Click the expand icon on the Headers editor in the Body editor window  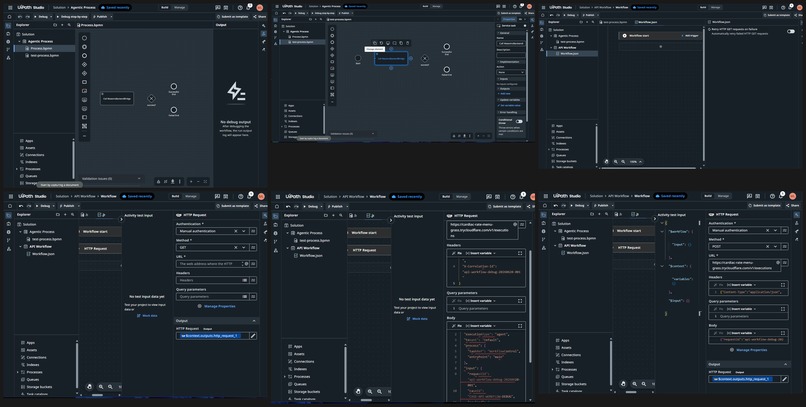tap(520, 253)
